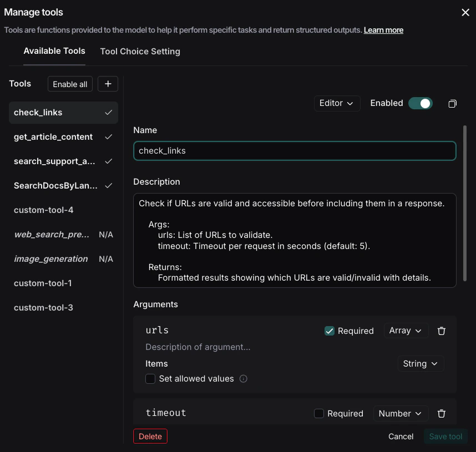Check Required for the timeout argument
Screen dimensions: 476x452
coord(320,413)
